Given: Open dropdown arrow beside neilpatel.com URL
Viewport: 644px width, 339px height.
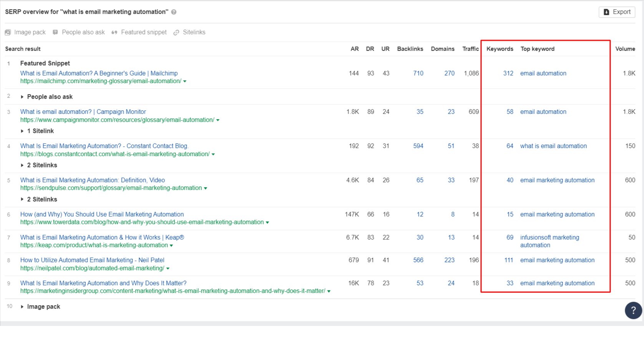Looking at the screenshot, I should coord(168,269).
